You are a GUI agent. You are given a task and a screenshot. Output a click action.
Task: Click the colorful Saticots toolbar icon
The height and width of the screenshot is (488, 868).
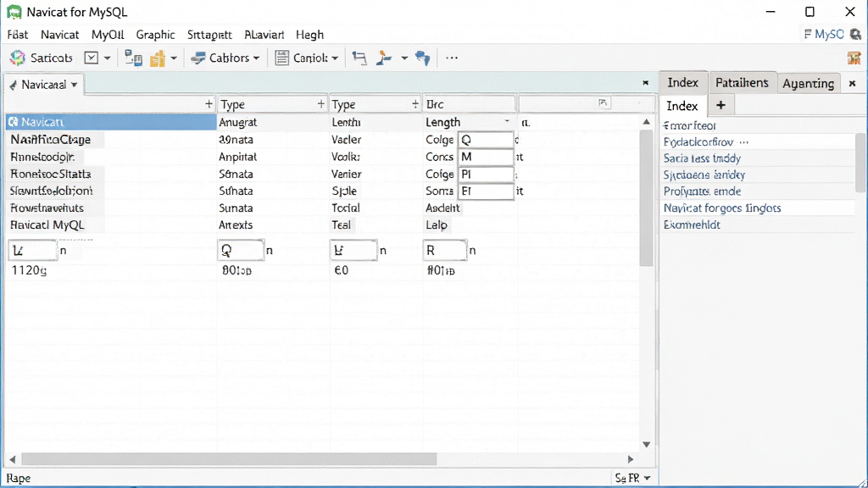(x=18, y=58)
